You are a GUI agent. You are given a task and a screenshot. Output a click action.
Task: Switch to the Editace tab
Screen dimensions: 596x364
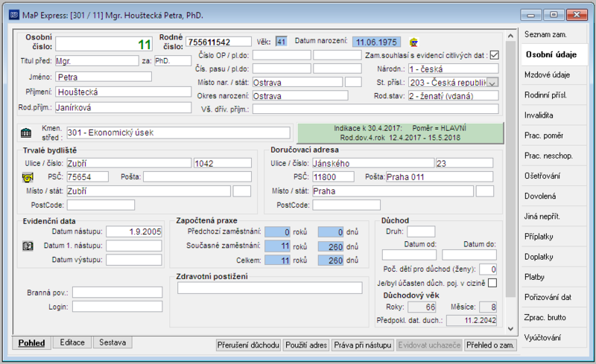point(72,342)
